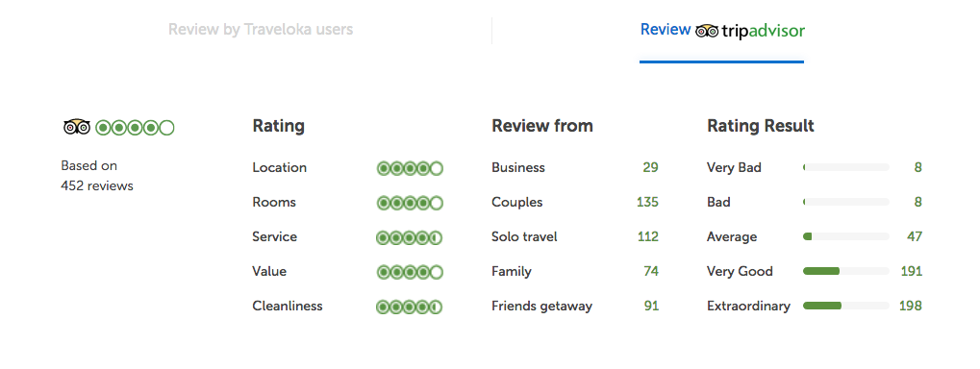Click the Family review count 74

click(651, 271)
